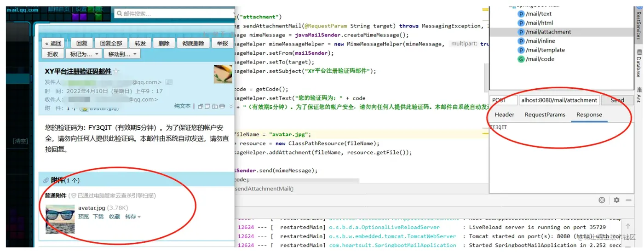The height and width of the screenshot is (252, 644).
Task: Click the security scan shield icon
Action: 74,195
